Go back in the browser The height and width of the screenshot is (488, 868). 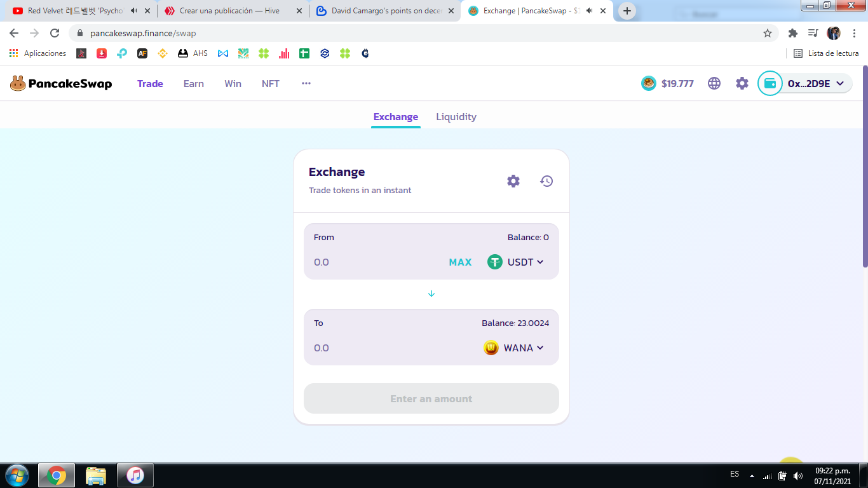coord(14,33)
